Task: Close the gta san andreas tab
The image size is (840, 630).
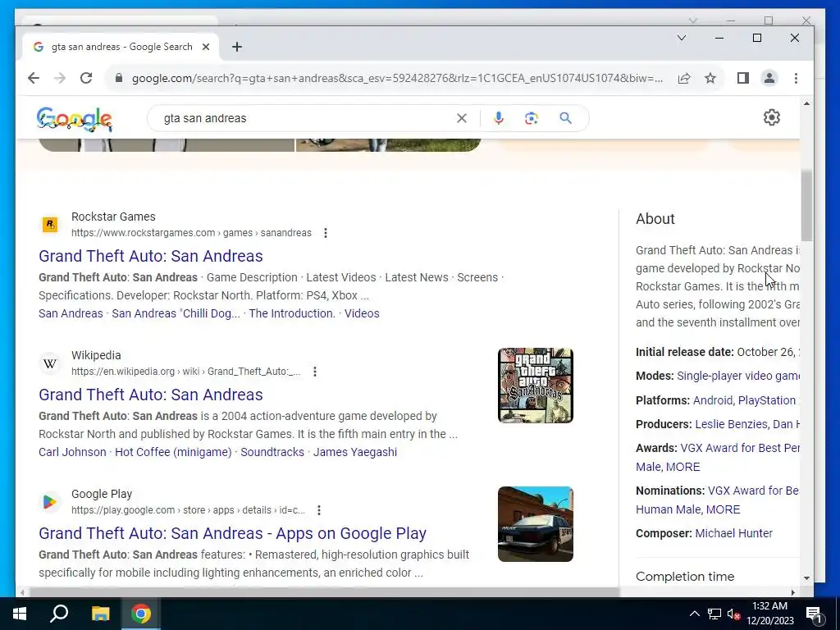Action: [x=206, y=47]
